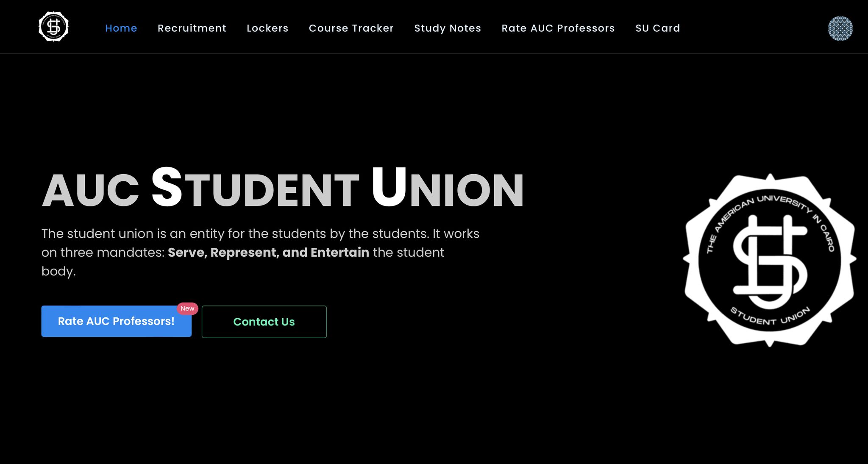868x464 pixels.
Task: Click the Contact Us button
Action: (264, 322)
